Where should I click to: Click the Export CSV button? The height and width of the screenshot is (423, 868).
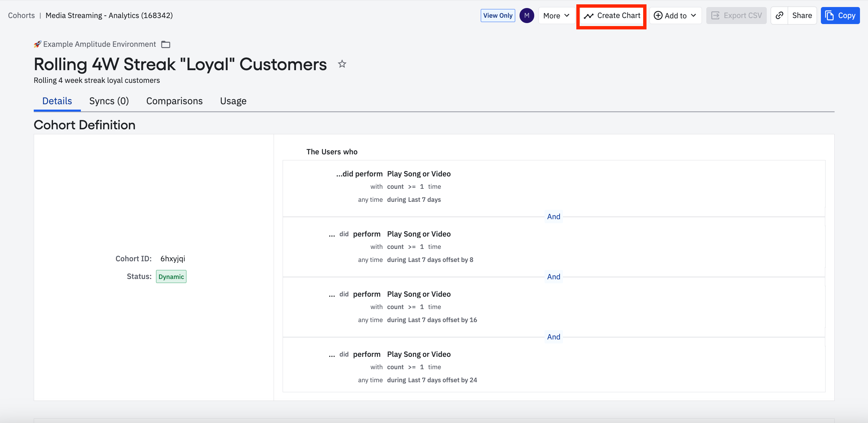[x=736, y=15]
